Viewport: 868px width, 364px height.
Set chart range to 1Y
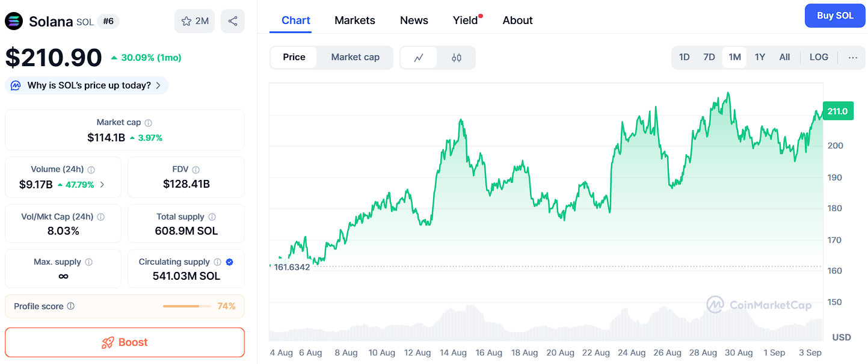[760, 58]
